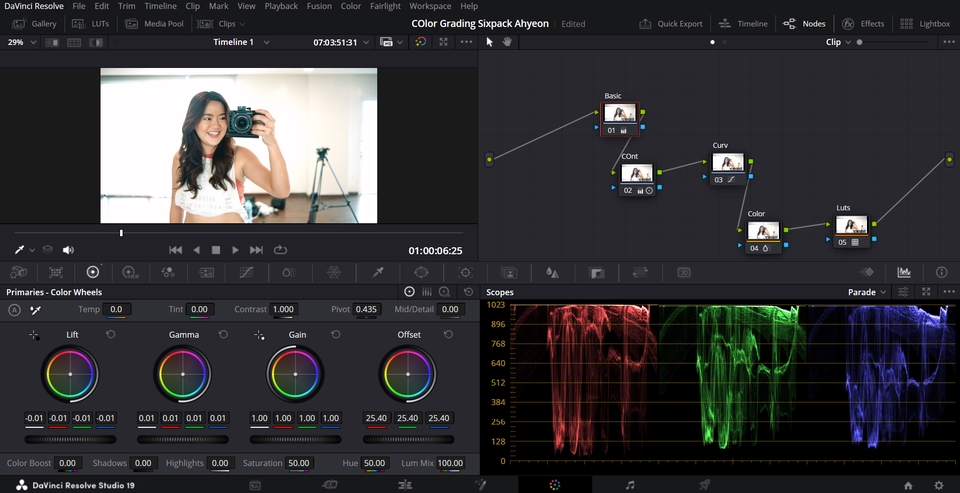Show the Media Pool
Screen dimensions: 960x493
click(x=155, y=24)
